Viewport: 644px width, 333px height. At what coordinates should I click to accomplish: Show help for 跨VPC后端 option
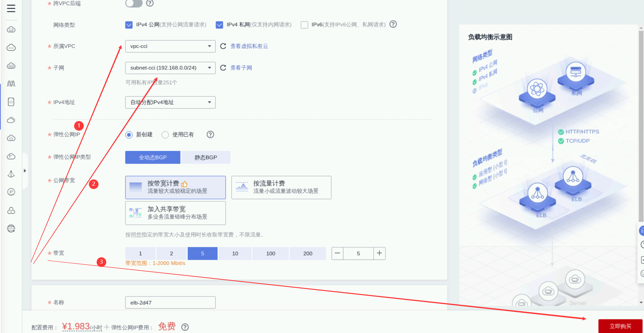(150, 3)
